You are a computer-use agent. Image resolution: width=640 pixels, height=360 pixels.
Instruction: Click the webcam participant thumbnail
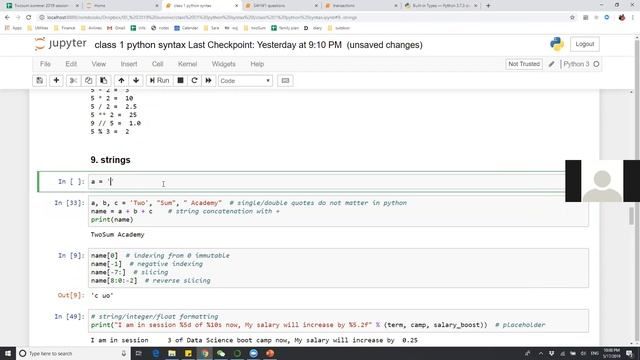(x=602, y=181)
